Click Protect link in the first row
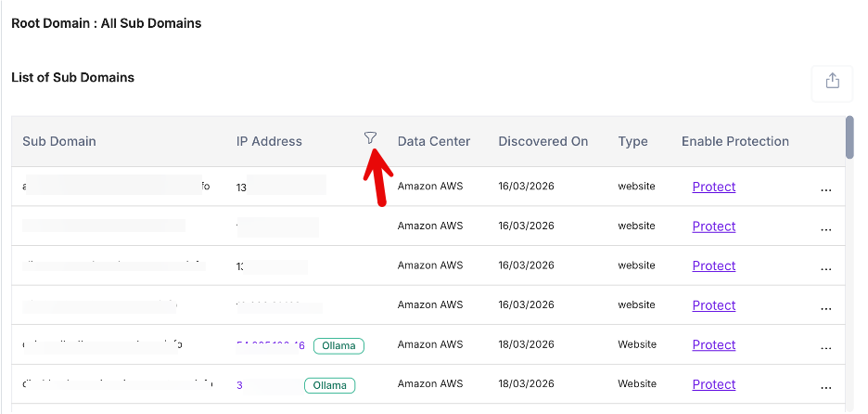The height and width of the screenshot is (414, 868). tap(713, 187)
